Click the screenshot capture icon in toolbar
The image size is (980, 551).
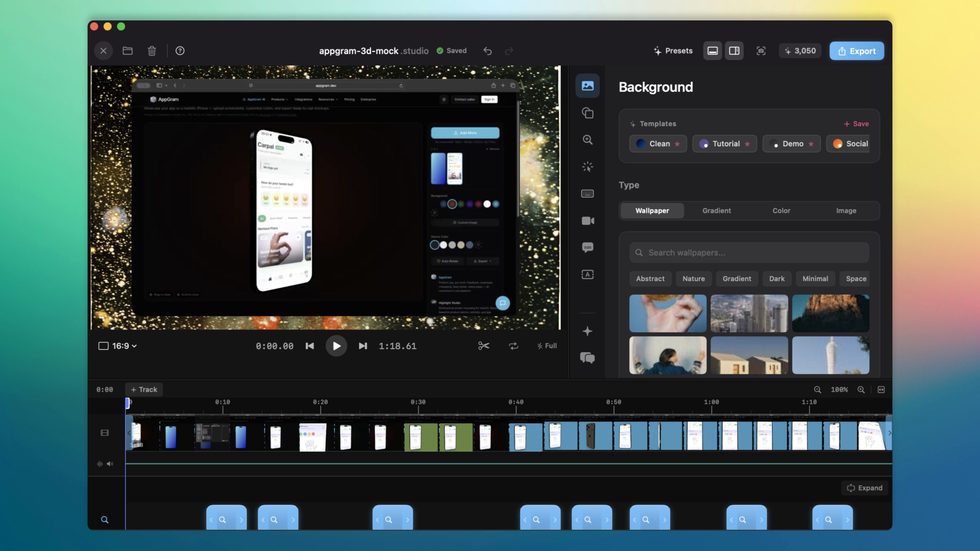pyautogui.click(x=761, y=51)
